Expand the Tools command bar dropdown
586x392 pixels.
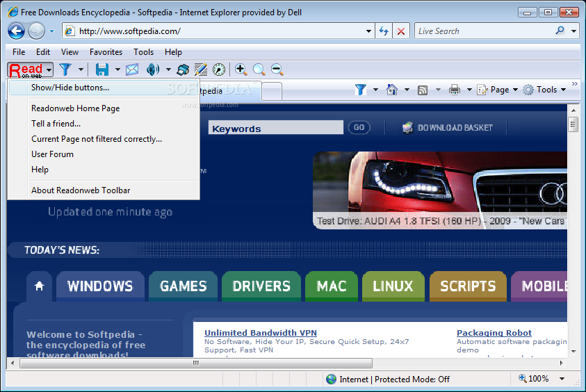[563, 90]
